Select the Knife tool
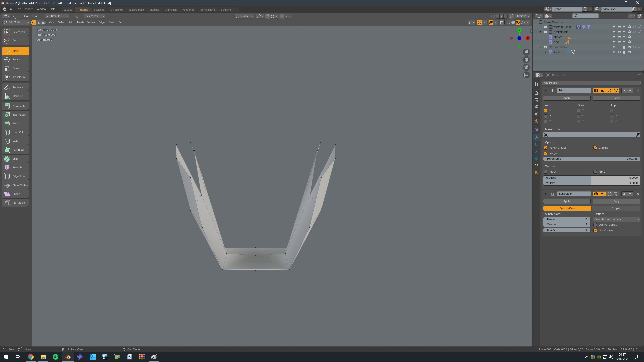644x362 pixels. pyautogui.click(x=16, y=141)
